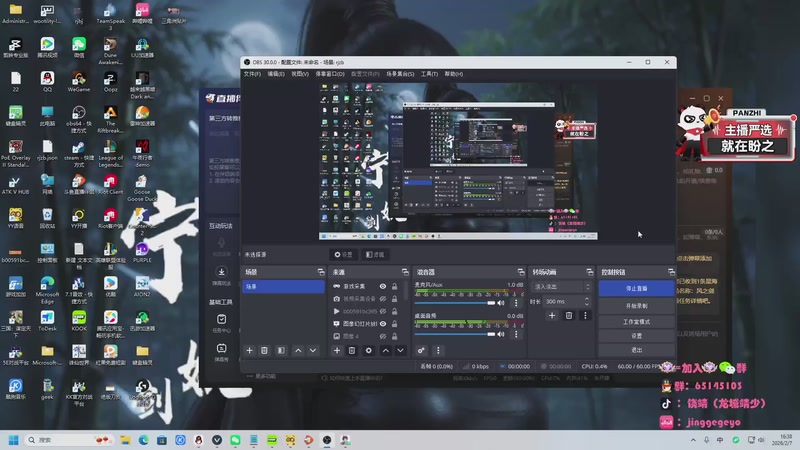Open advanced audio properties gear in mixer
The height and width of the screenshot is (450, 800).
pos(421,351)
